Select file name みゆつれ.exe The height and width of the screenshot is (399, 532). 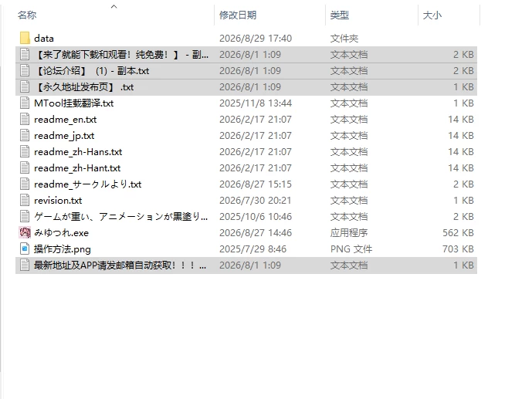tap(62, 233)
